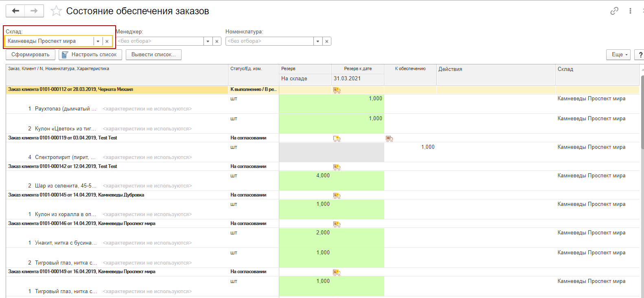This screenshot has width=644, height=298.
Task: Expand the Склад dropdown list
Action: tap(98, 41)
